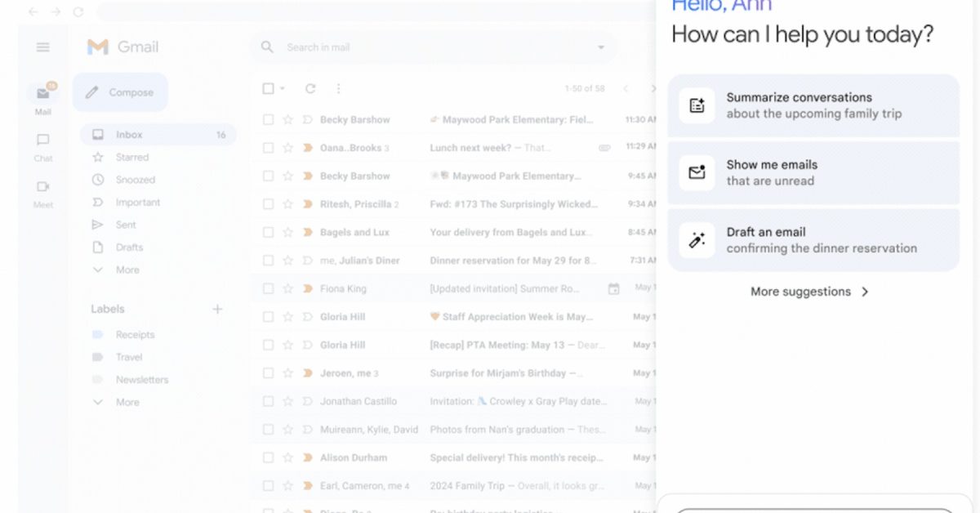This screenshot has height=513, width=980.
Task: Check the box beside Alison Durham email
Action: point(268,457)
